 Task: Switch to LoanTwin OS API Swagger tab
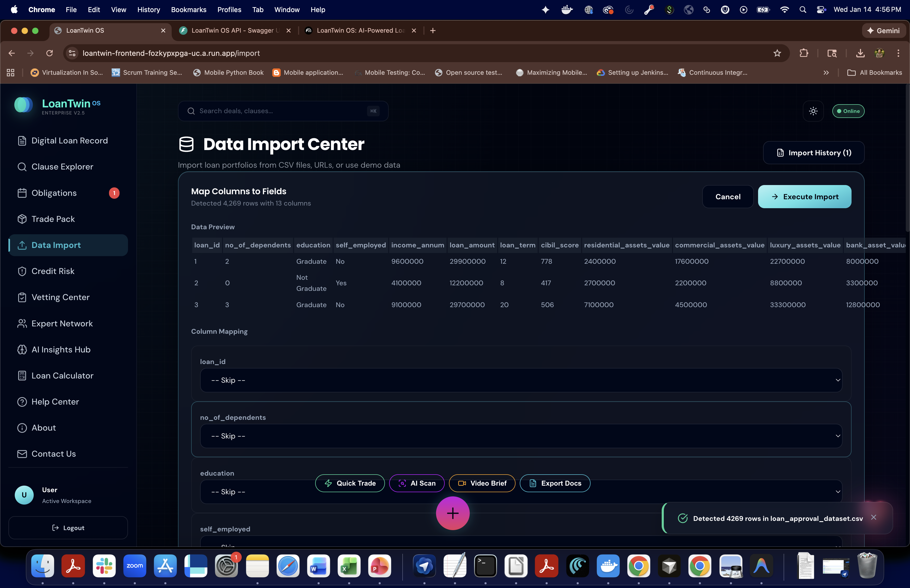235,31
